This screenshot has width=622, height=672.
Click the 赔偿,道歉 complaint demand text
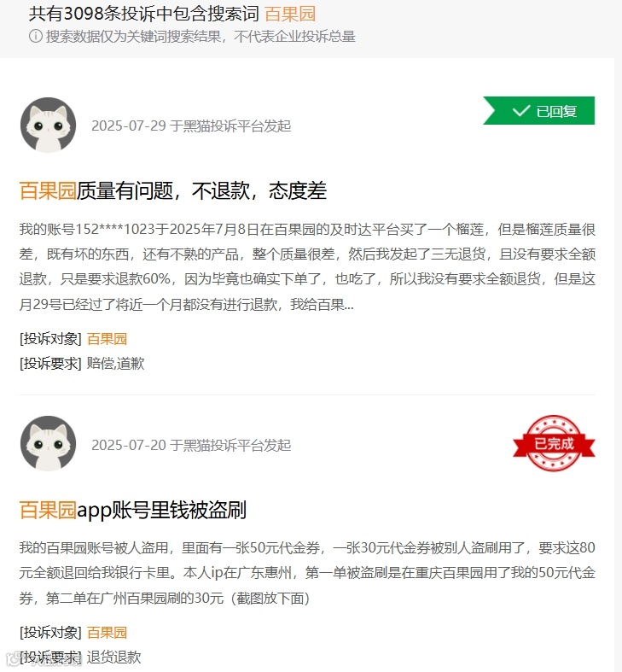point(116,364)
